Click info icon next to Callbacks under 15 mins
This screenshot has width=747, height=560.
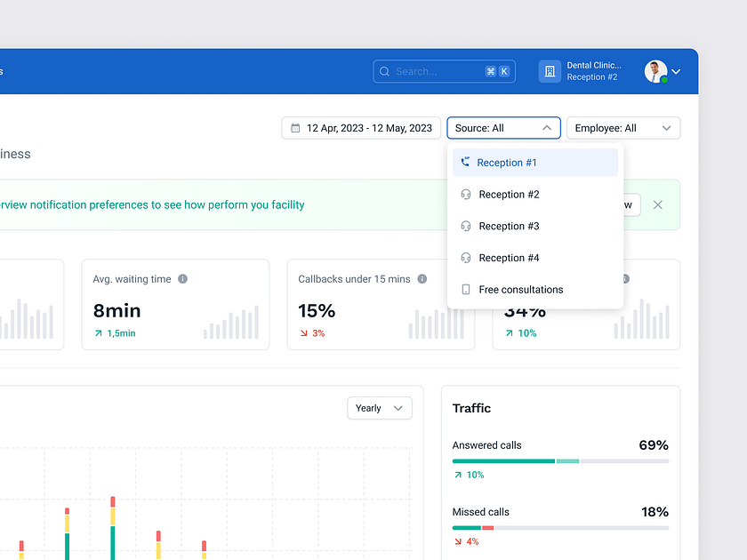pos(422,279)
